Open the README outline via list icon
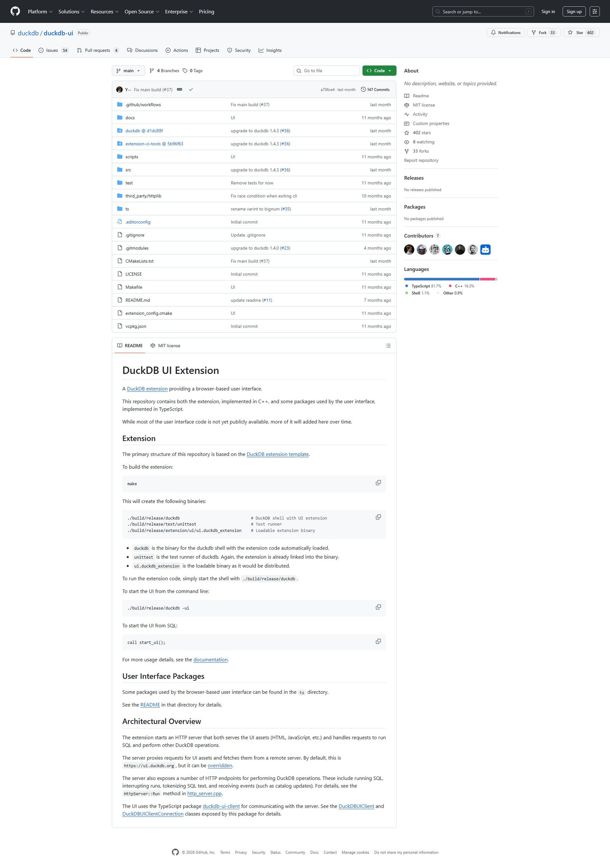 pos(388,345)
